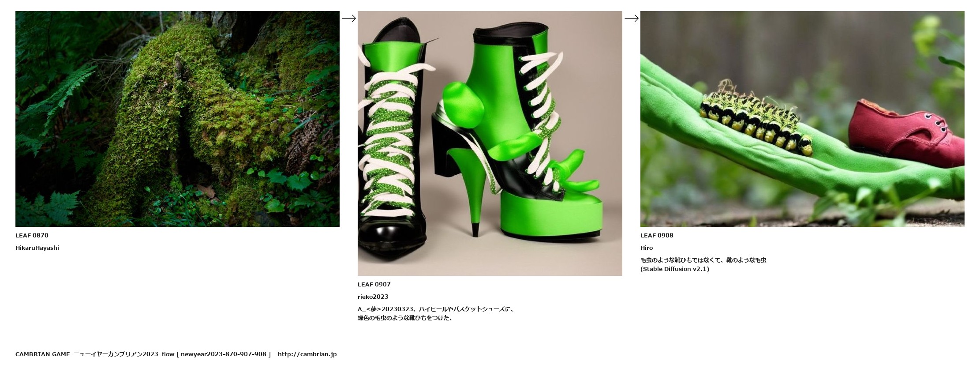
Task: Select the LEAF 0870 label
Action: point(32,235)
